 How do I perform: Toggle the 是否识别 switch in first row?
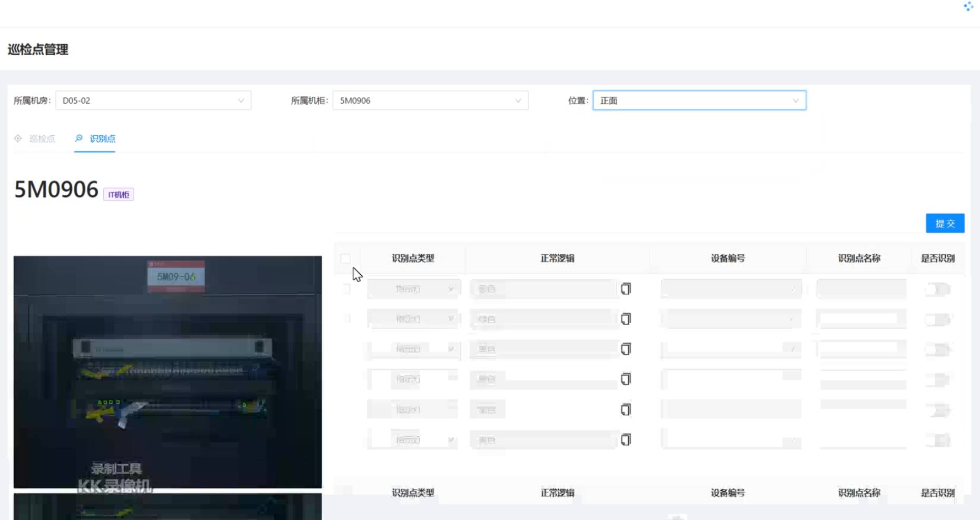coord(937,289)
